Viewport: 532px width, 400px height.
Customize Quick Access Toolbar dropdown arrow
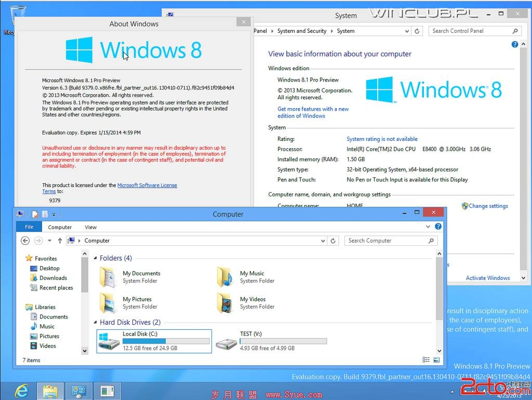click(54, 215)
